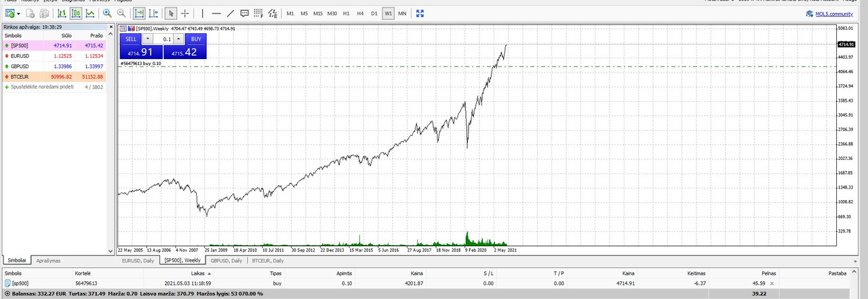Select the [SP500] row in Market Watch

point(54,45)
